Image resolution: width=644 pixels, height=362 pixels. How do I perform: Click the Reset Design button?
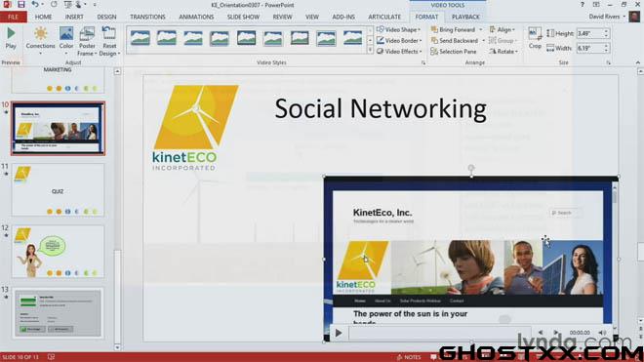coord(109,41)
